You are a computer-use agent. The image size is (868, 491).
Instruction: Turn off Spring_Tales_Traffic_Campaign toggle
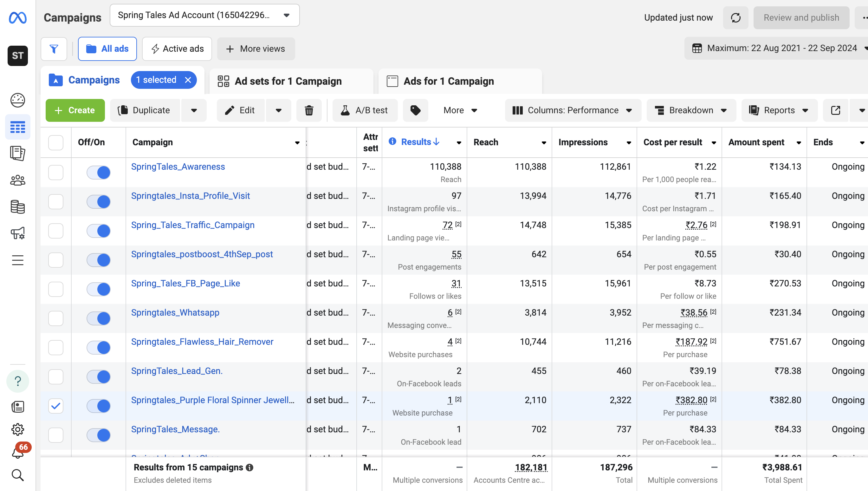point(98,231)
